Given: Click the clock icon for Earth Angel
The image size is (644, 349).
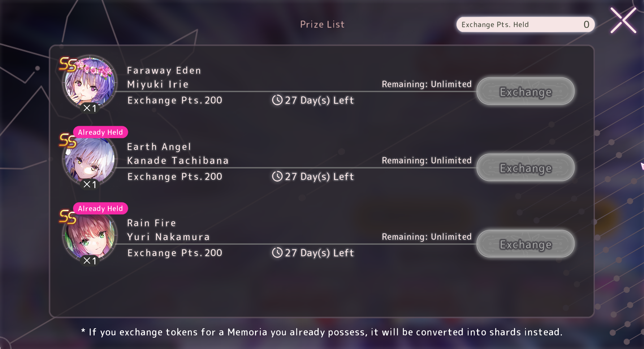Looking at the screenshot, I should [x=277, y=176].
